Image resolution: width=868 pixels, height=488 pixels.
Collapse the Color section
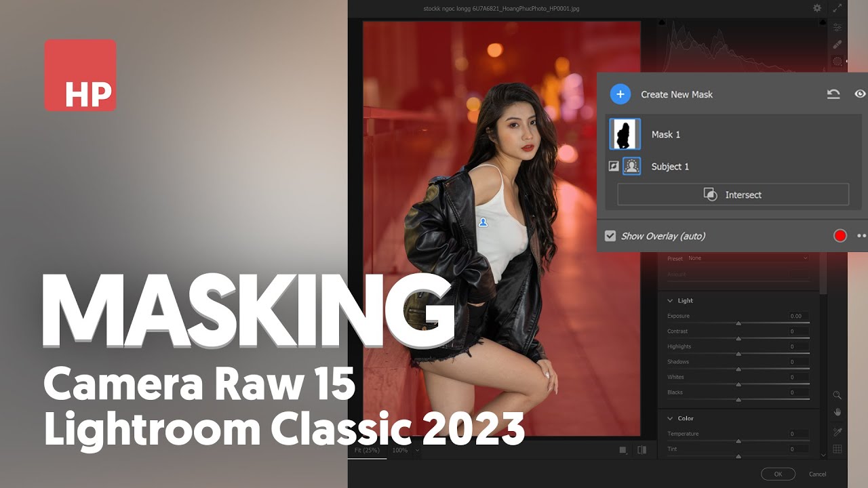point(670,418)
